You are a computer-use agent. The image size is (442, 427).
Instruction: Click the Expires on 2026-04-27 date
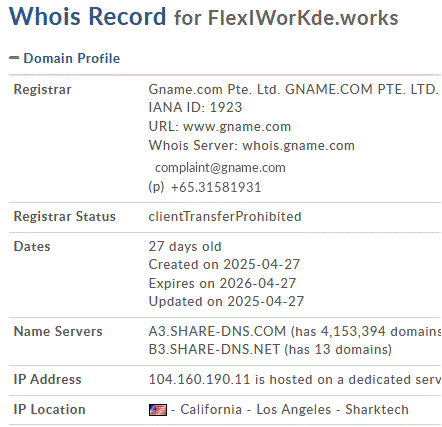point(222,283)
